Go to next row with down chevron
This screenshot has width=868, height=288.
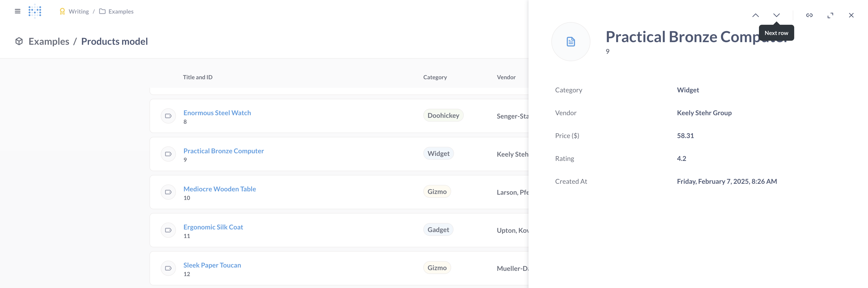(776, 15)
